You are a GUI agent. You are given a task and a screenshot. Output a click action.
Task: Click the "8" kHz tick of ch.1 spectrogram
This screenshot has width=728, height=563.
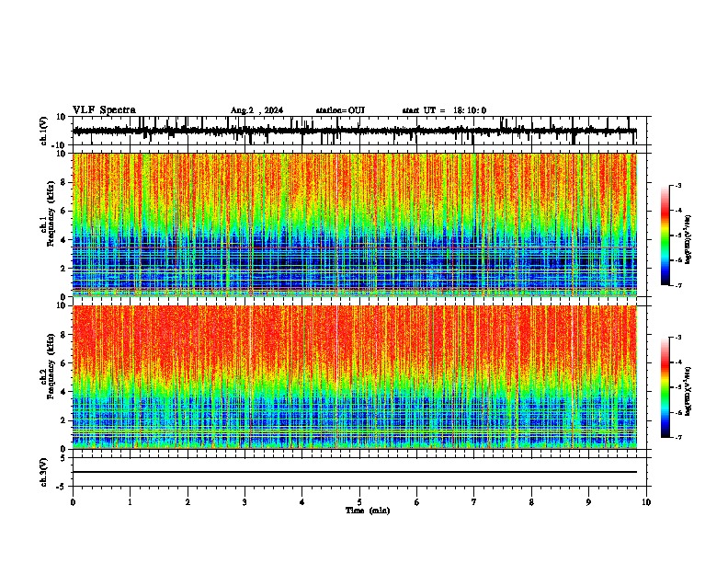(63, 182)
